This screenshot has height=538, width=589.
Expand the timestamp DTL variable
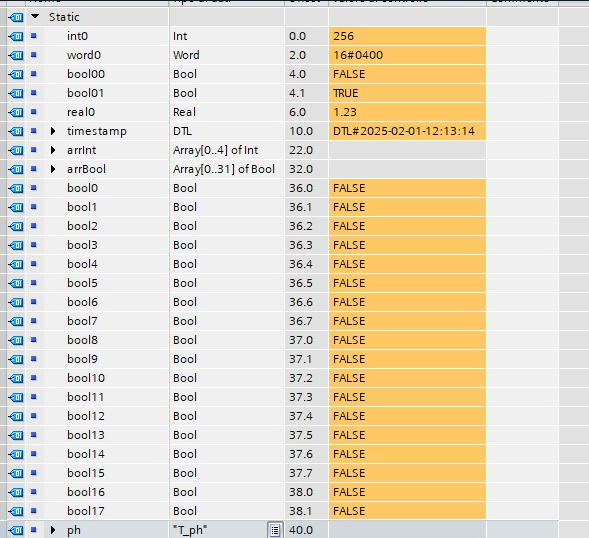(x=53, y=131)
